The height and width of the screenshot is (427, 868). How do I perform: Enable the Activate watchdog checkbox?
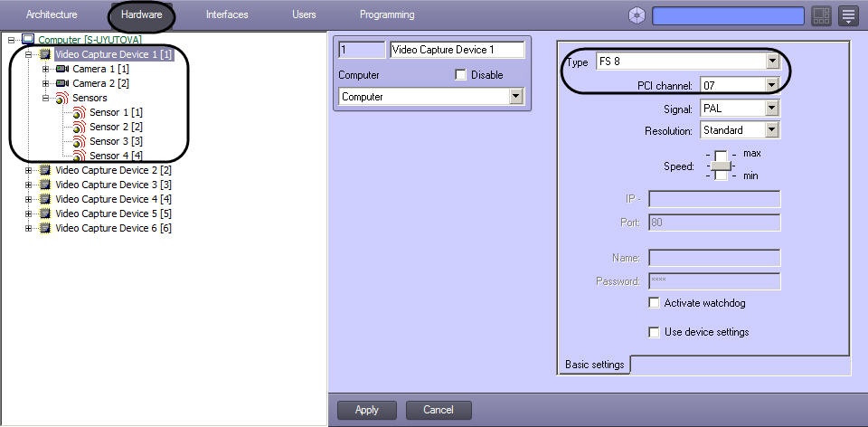pos(655,303)
